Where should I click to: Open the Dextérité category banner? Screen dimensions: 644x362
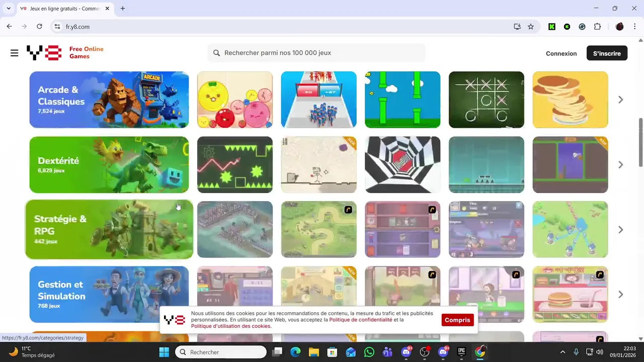tap(109, 165)
